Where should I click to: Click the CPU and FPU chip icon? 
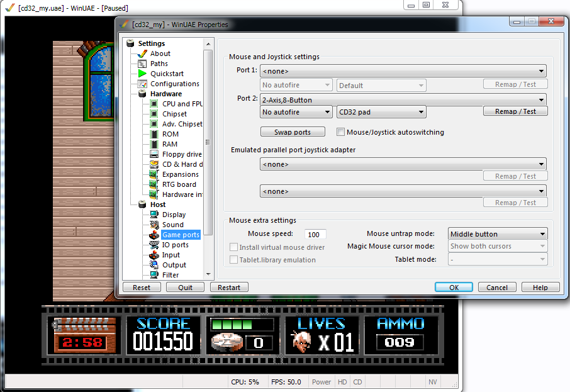point(154,104)
